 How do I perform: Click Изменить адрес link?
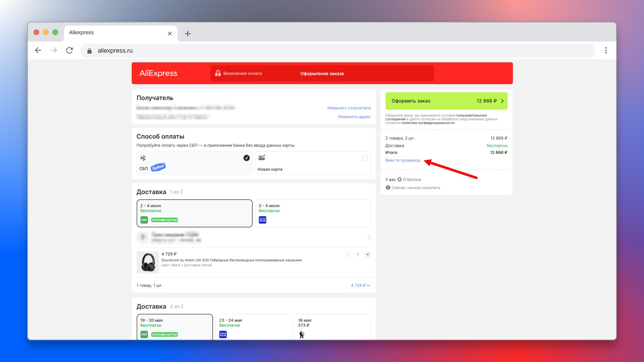(354, 117)
